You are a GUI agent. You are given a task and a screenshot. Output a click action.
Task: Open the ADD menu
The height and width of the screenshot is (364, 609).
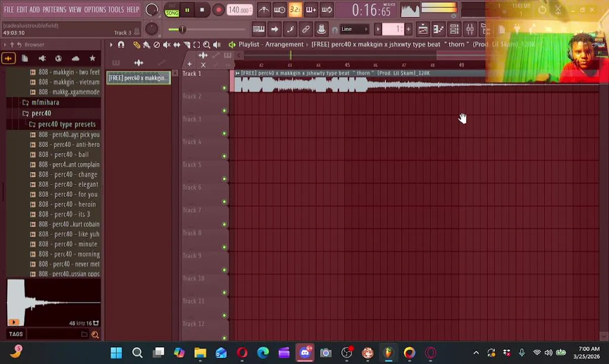click(34, 10)
